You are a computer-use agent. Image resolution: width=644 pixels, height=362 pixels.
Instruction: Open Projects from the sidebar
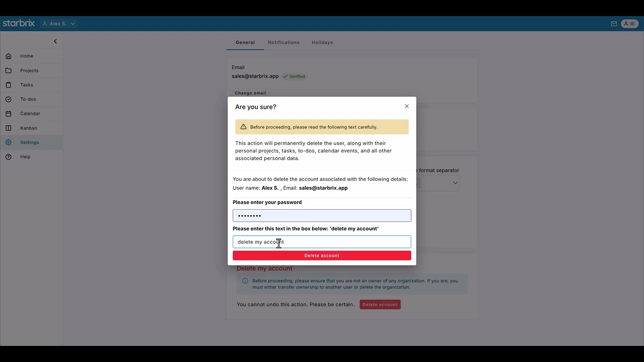tap(29, 70)
